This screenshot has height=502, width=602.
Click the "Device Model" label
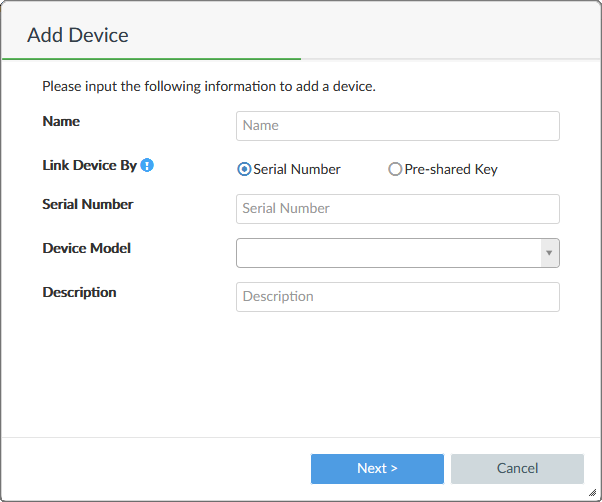[86, 248]
